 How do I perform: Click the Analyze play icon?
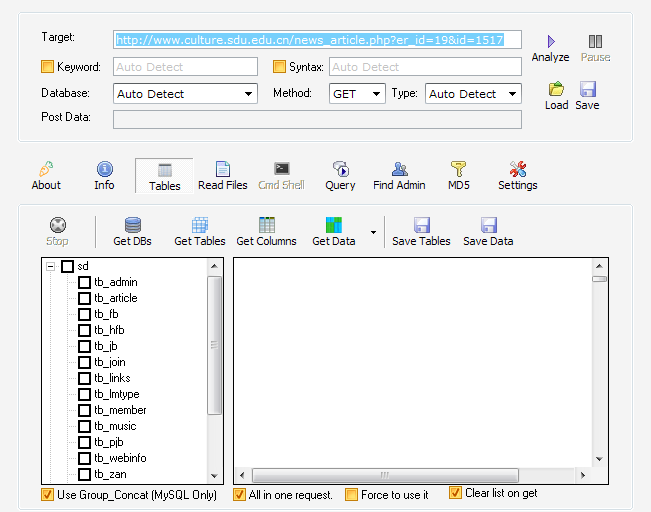tap(551, 42)
